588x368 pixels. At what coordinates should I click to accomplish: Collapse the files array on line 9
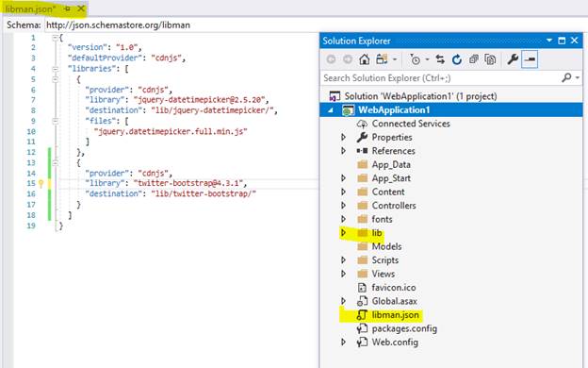click(x=55, y=121)
